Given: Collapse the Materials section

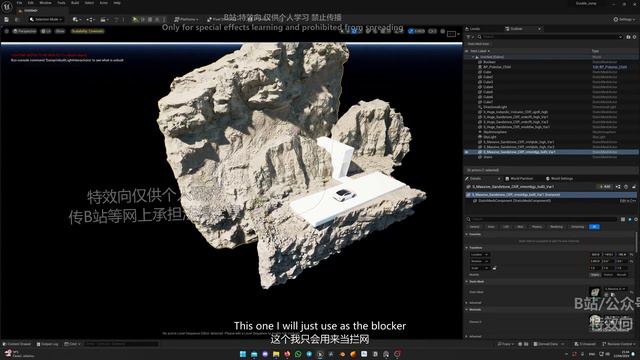Looking at the screenshot, I should 467,309.
